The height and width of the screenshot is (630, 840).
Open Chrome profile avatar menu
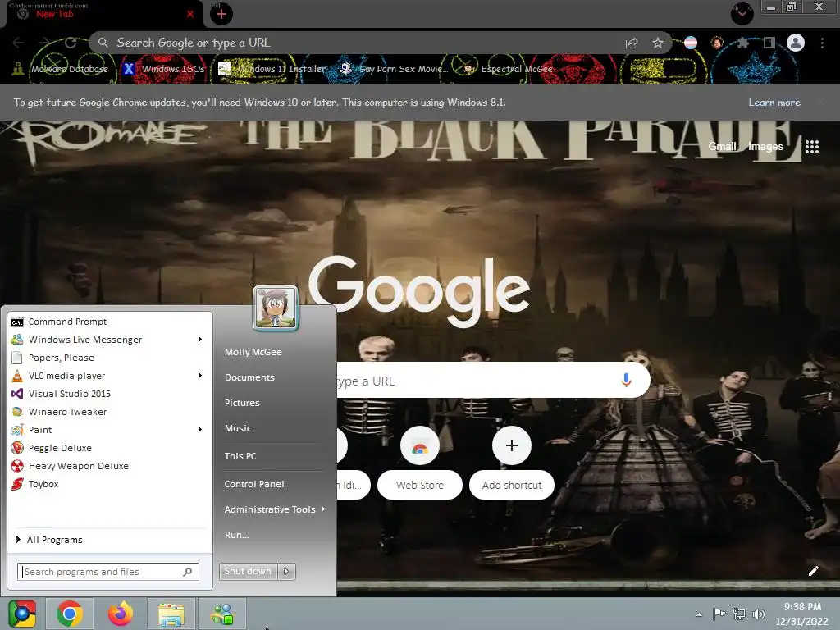point(796,43)
